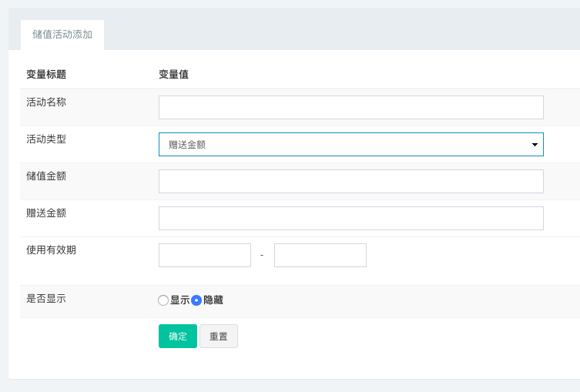Click the 是否显示 row label

pos(46,299)
